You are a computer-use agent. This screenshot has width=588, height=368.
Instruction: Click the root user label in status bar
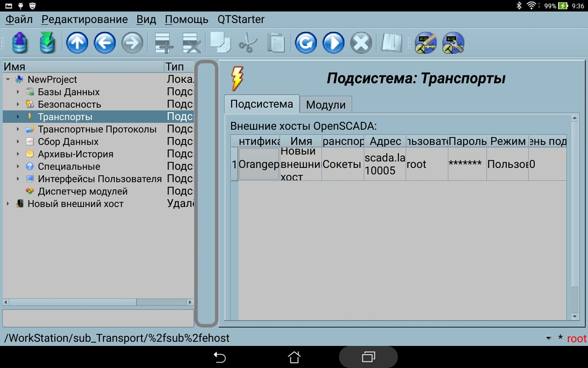point(577,339)
